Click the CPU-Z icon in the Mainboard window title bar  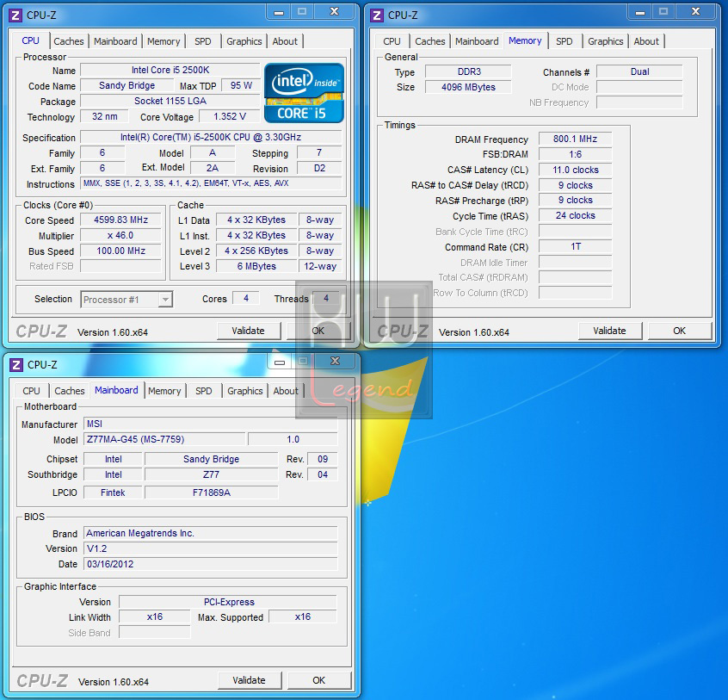(16, 364)
